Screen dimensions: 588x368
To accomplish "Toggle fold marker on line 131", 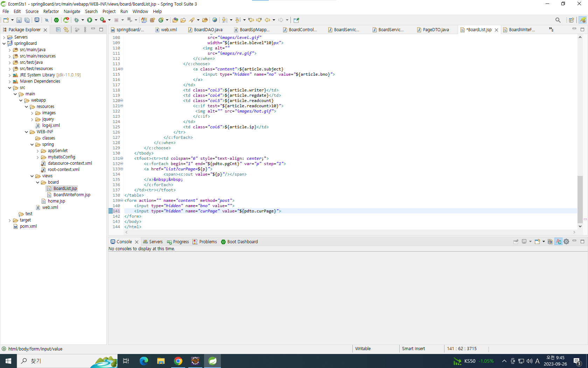I will coord(122,158).
